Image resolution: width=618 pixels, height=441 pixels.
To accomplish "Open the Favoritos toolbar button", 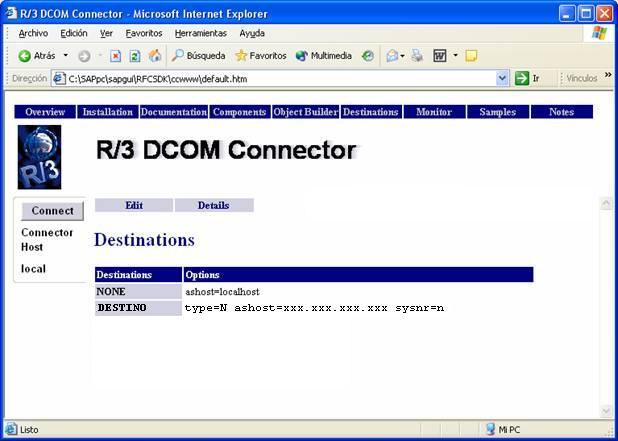I will tap(261, 56).
